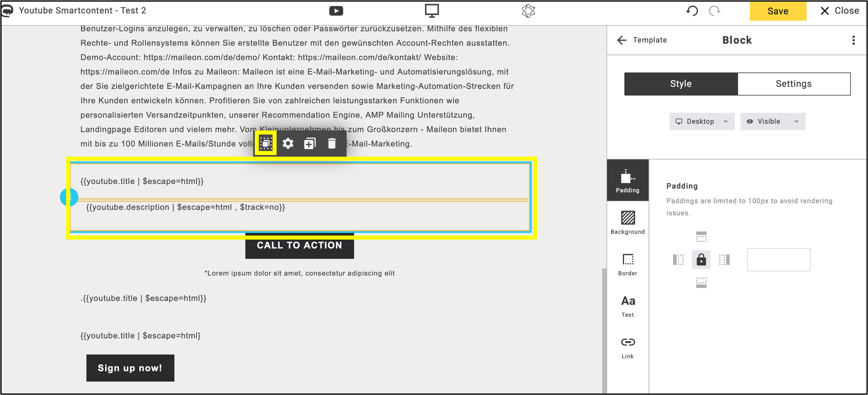The image size is (868, 395).
Task: Delete the selected block with trash icon
Action: point(332,143)
